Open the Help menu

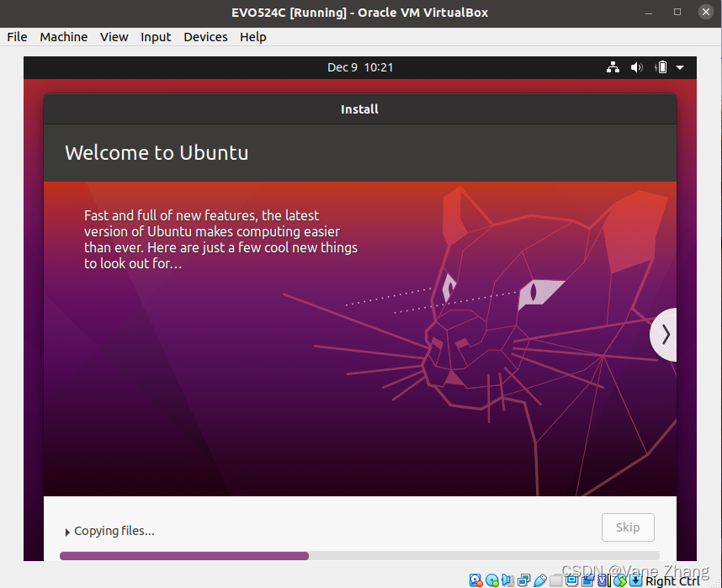[252, 37]
